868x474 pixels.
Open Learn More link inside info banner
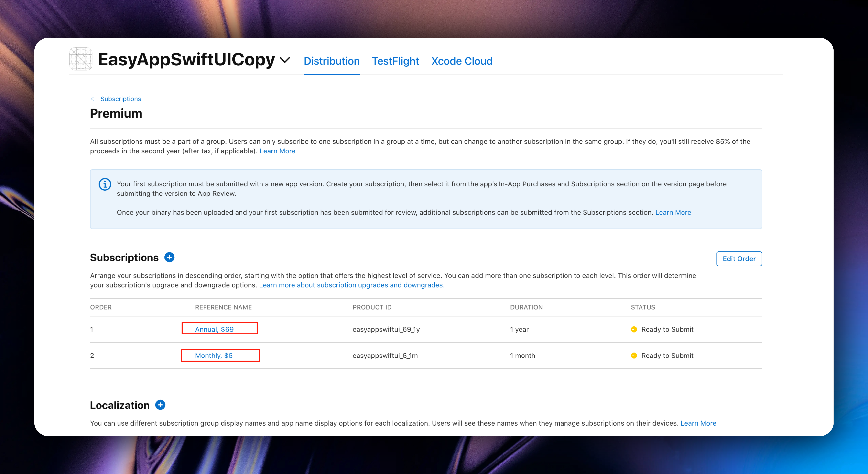tap(673, 212)
